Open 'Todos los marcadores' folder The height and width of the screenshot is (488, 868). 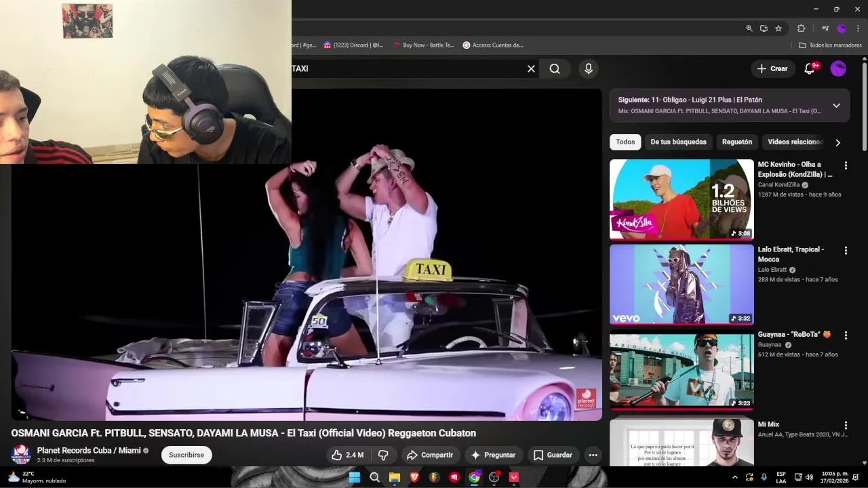(830, 45)
